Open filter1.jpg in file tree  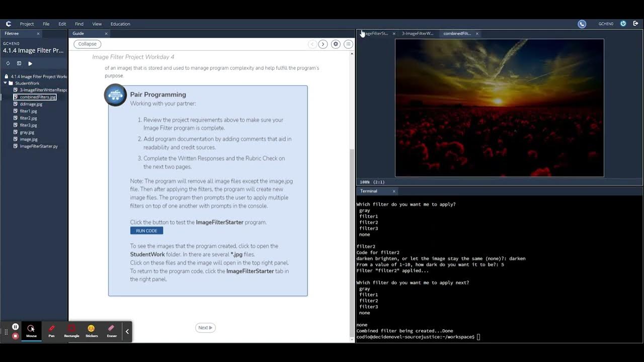pyautogui.click(x=29, y=111)
